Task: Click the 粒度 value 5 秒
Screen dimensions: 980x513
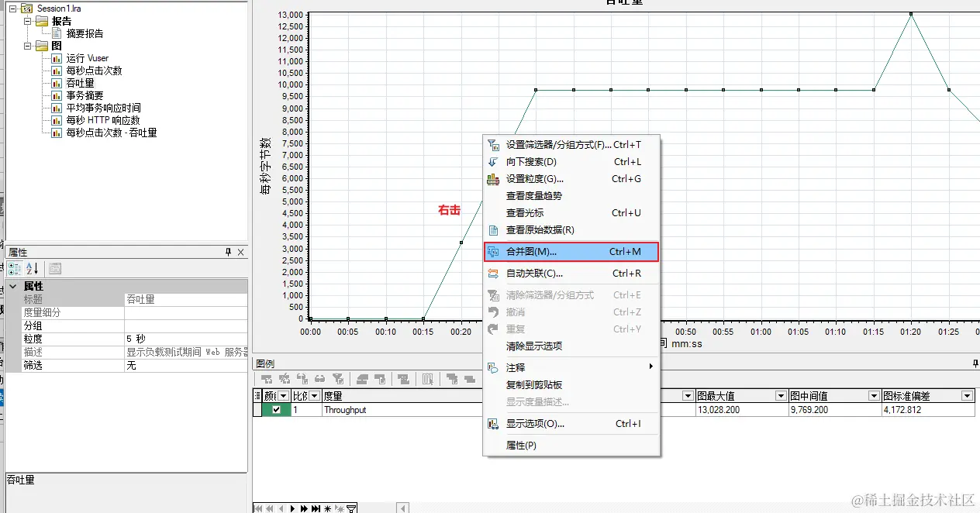Action: pos(186,339)
